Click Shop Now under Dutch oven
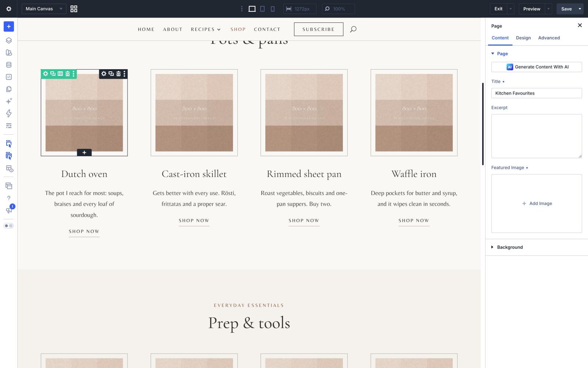This screenshot has width=588, height=368. click(x=84, y=231)
